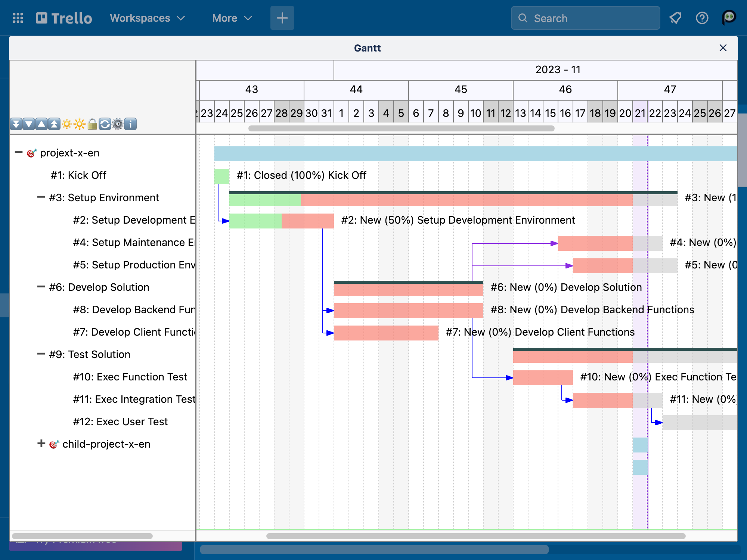The image size is (747, 560).
Task: Show Gantt information with the info icon
Action: 130,124
